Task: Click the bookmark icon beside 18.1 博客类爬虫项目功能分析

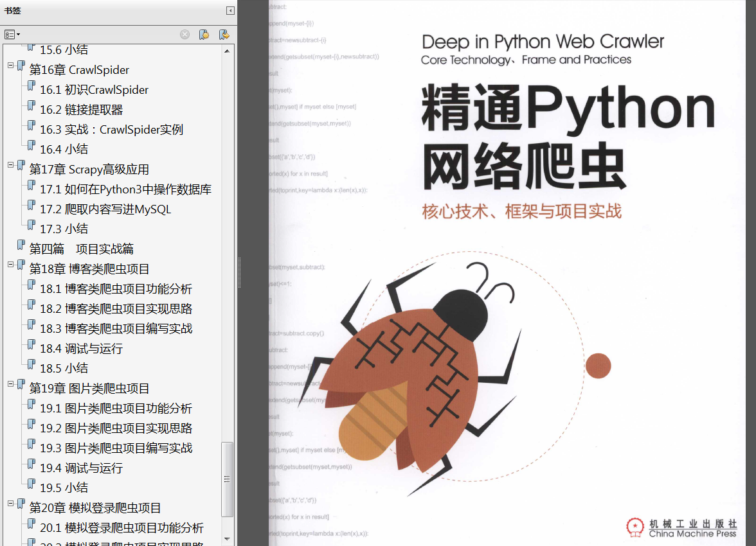Action: [x=32, y=285]
